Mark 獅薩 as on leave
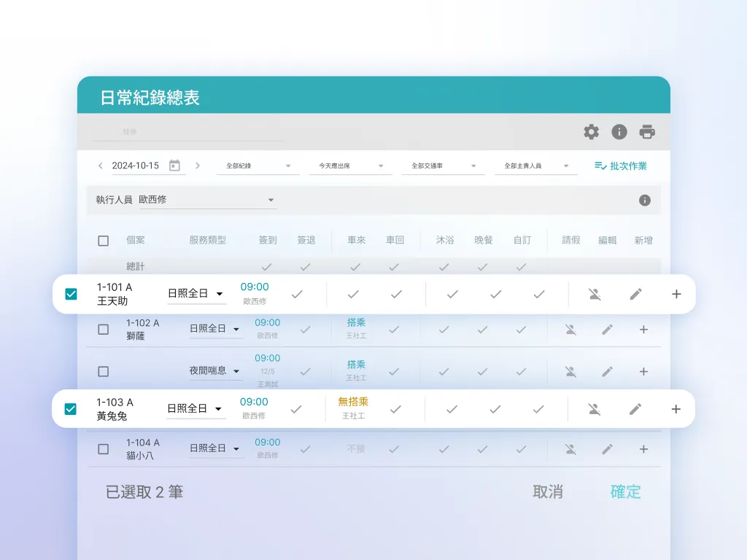The width and height of the screenshot is (747, 560). (x=570, y=330)
